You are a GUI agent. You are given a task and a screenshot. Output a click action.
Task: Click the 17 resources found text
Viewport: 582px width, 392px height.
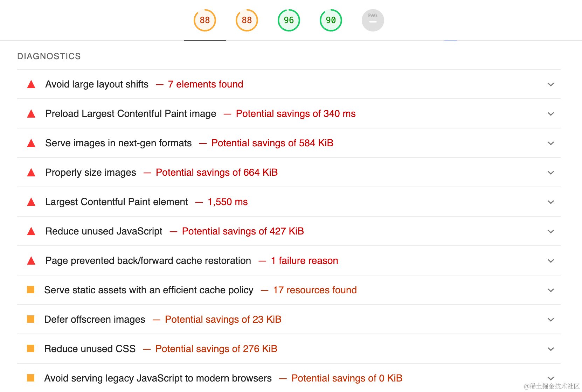[x=315, y=290]
